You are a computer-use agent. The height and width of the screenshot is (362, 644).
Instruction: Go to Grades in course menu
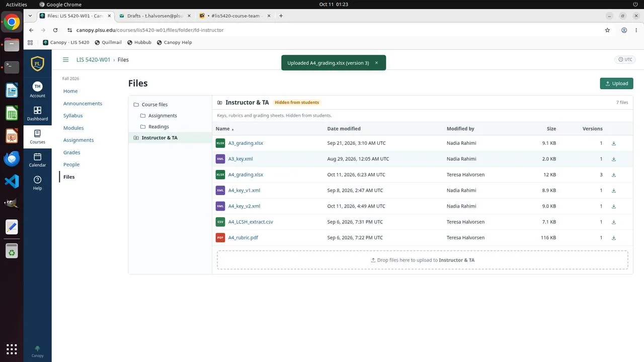[71, 152]
